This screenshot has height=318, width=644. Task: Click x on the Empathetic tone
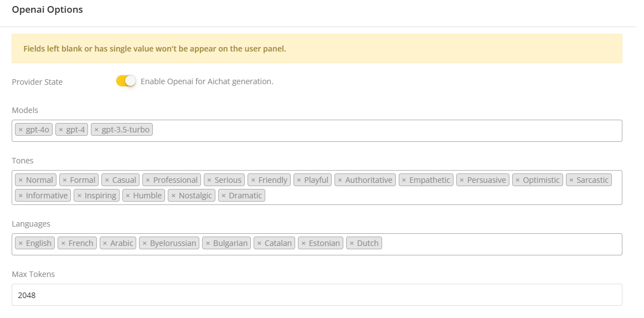pyautogui.click(x=404, y=180)
